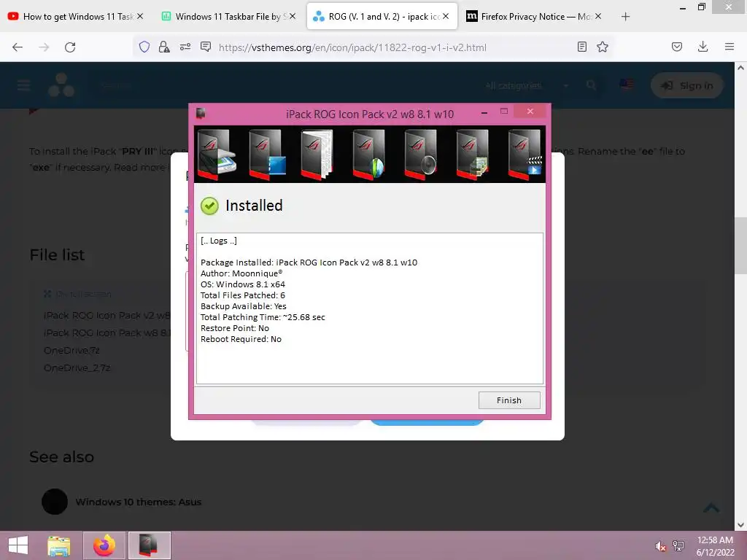Click the browser forward arrow
Screen dimensions: 747x560
(44, 47)
